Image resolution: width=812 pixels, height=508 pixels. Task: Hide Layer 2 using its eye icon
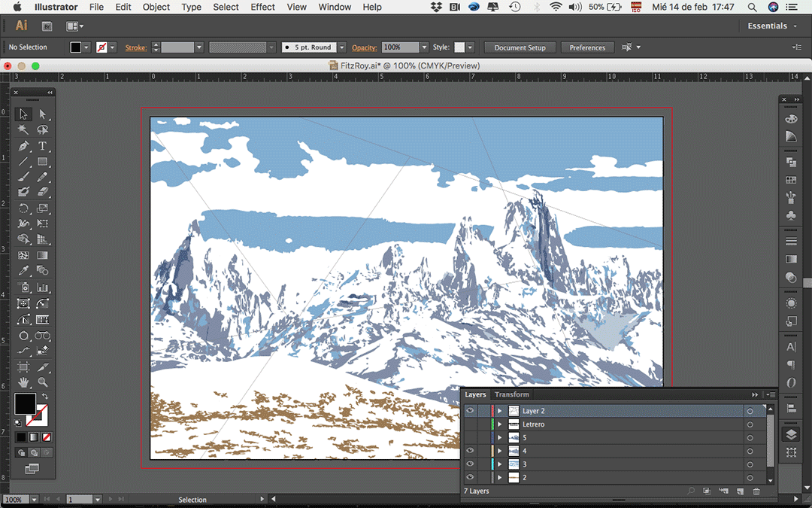pos(470,411)
